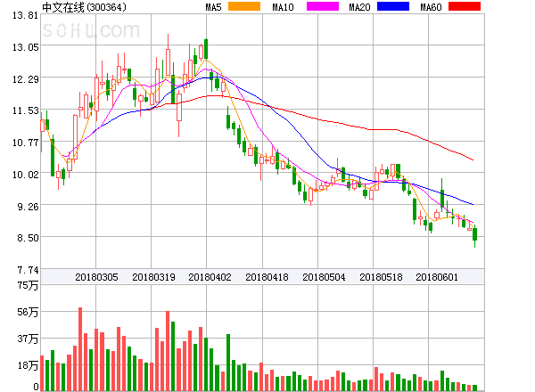The height and width of the screenshot is (392, 535).
Task: Click the 9.26 price axis label
Action: pyautogui.click(x=28, y=207)
